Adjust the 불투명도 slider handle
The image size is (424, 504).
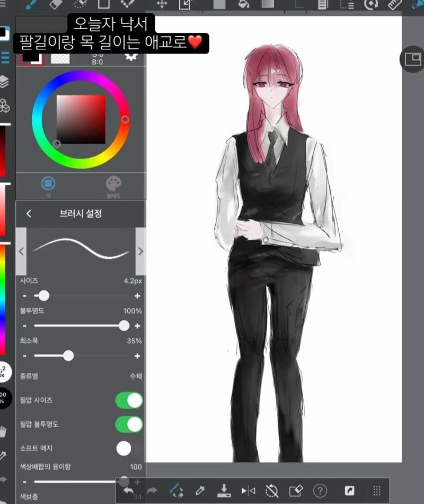pos(123,326)
